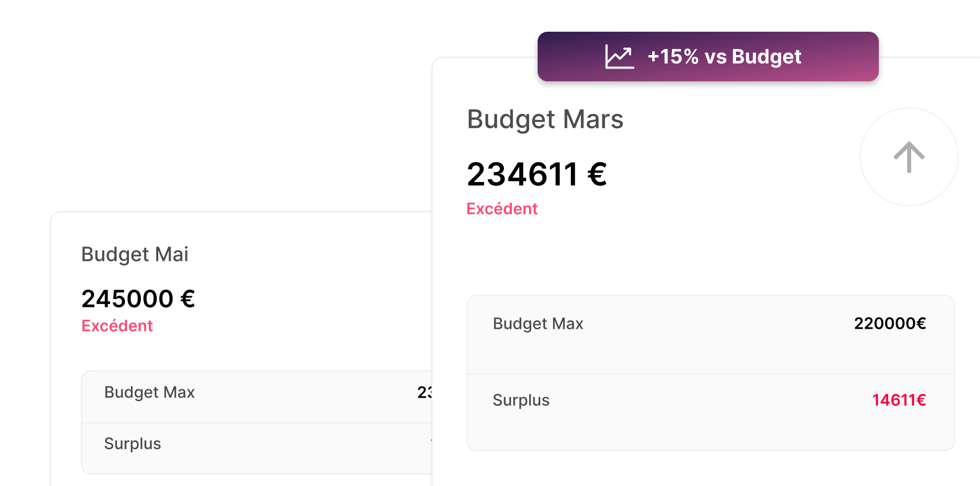The image size is (980, 486).
Task: Click the Budget Max label in Mai card
Action: [149, 392]
